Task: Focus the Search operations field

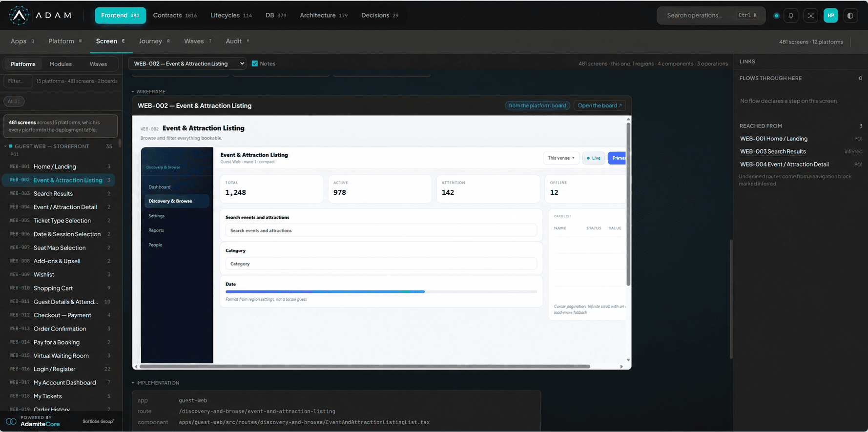Action: [711, 16]
